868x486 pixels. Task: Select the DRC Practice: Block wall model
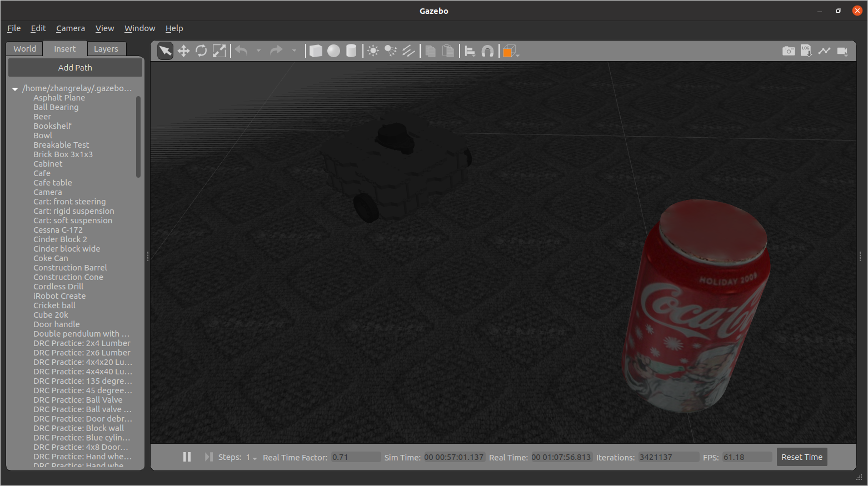point(79,428)
